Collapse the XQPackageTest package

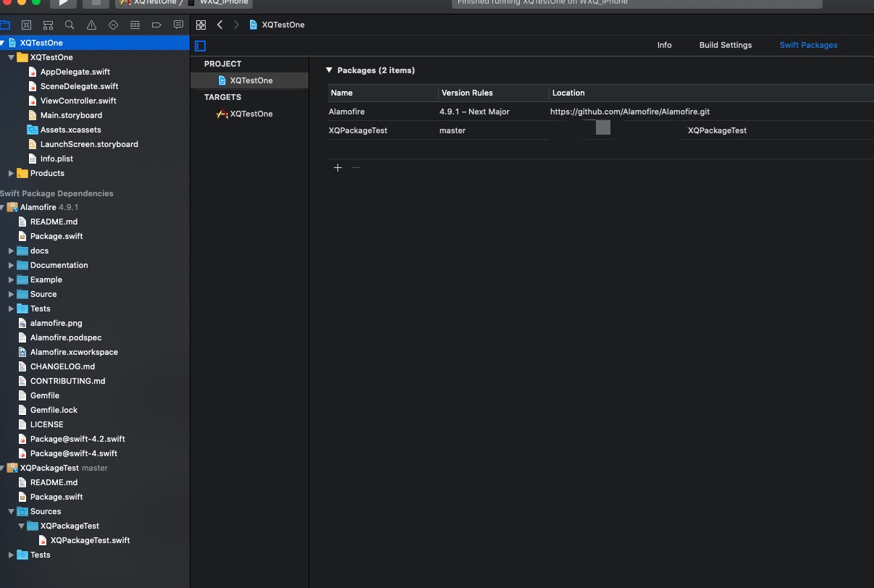pyautogui.click(x=2, y=468)
